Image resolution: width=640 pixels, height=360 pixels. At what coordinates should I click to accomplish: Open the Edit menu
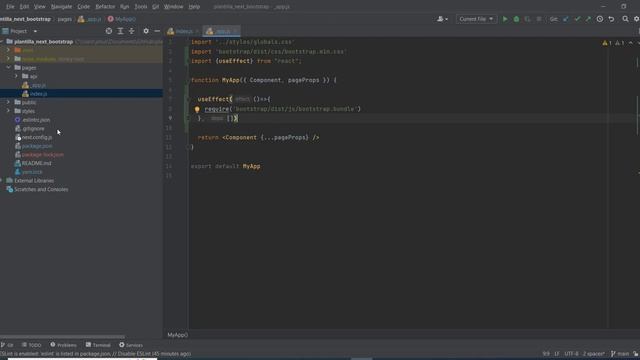tap(24, 7)
